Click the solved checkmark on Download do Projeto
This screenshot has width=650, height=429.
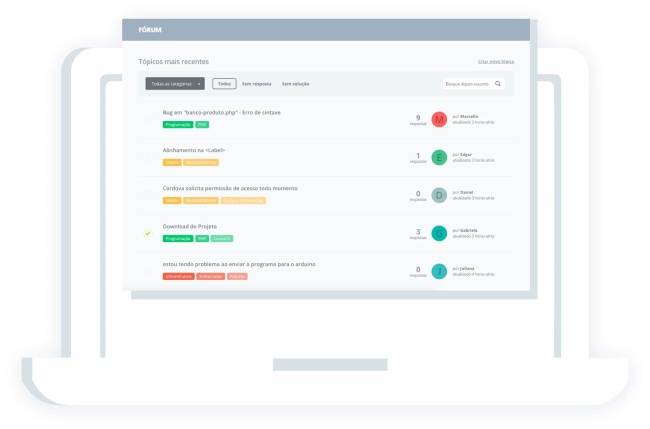click(x=148, y=234)
